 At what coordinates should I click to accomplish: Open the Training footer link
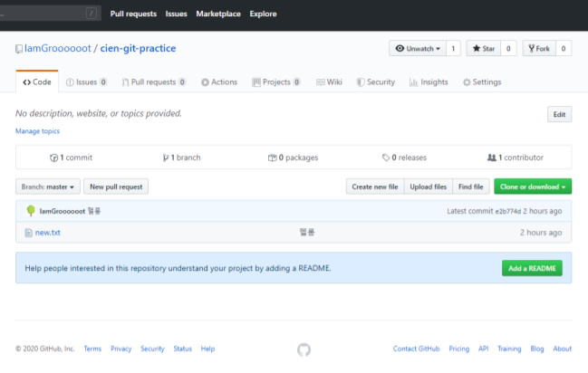click(x=509, y=349)
